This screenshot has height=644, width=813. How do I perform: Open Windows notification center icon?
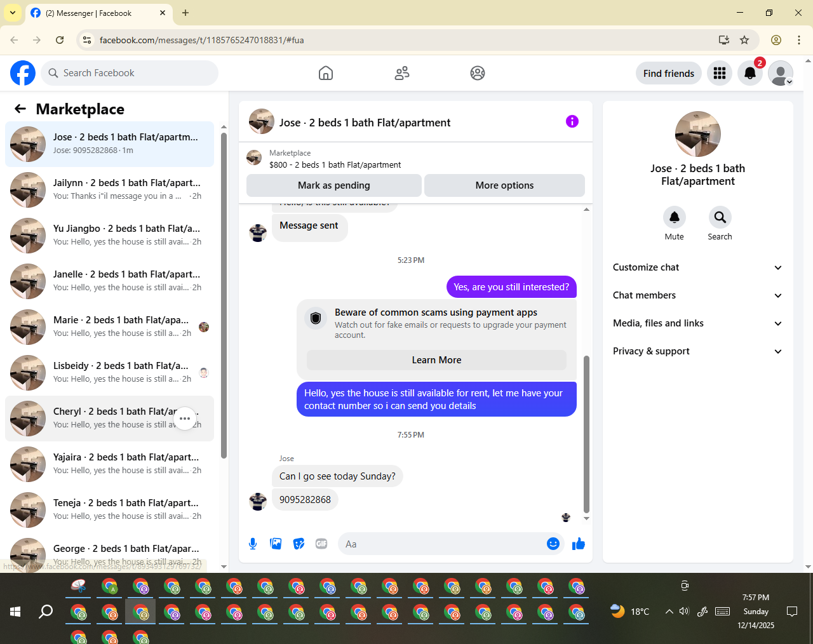(x=792, y=612)
